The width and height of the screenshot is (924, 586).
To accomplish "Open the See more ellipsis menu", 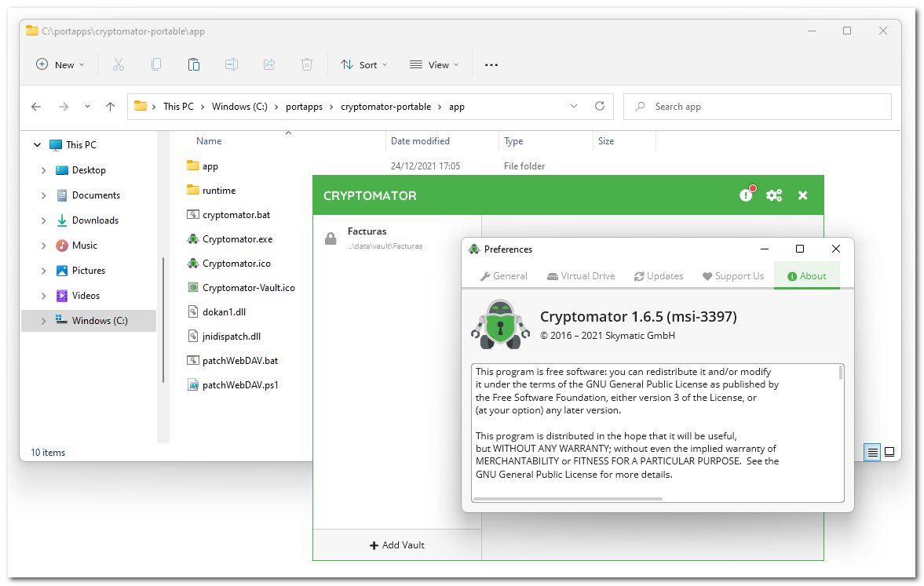I will coord(491,65).
